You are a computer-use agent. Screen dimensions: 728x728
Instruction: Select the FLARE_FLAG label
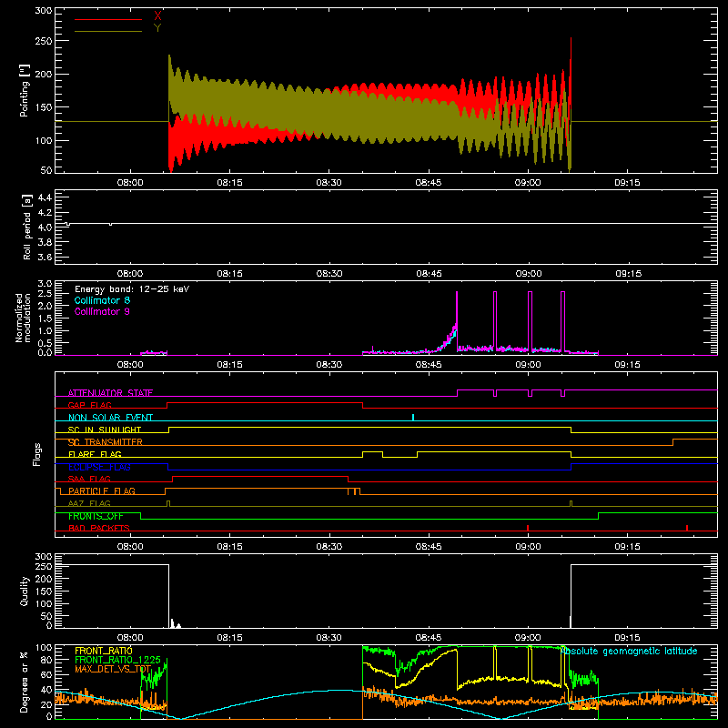(x=95, y=454)
